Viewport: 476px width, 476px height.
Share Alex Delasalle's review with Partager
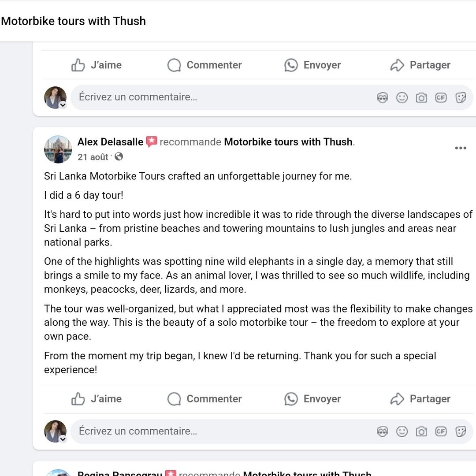click(x=420, y=399)
